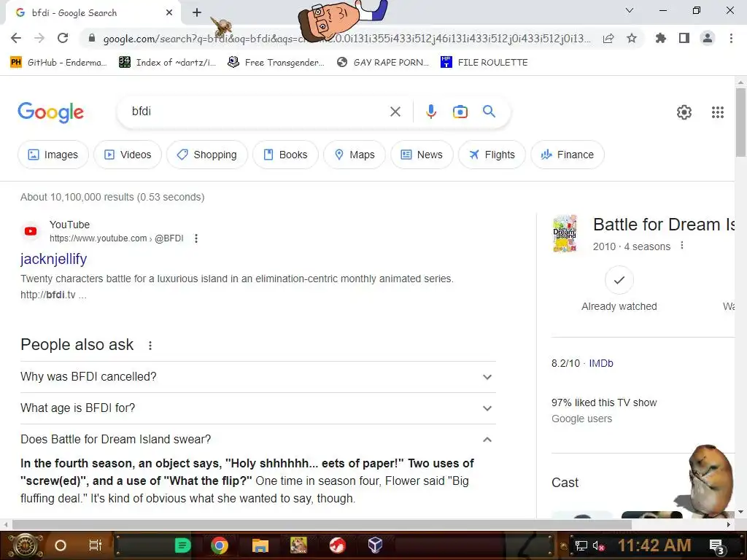Expand What age is BFDI for
Screen dimensions: 747x560
[258, 408]
